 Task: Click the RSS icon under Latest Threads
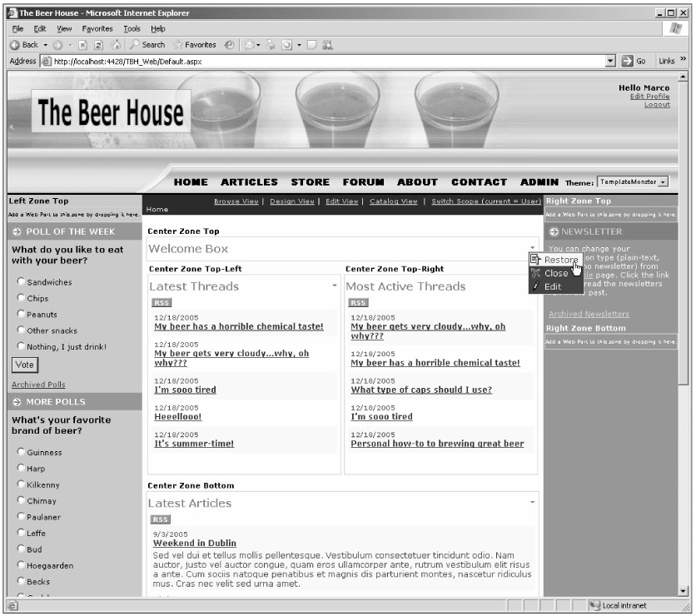(x=162, y=303)
